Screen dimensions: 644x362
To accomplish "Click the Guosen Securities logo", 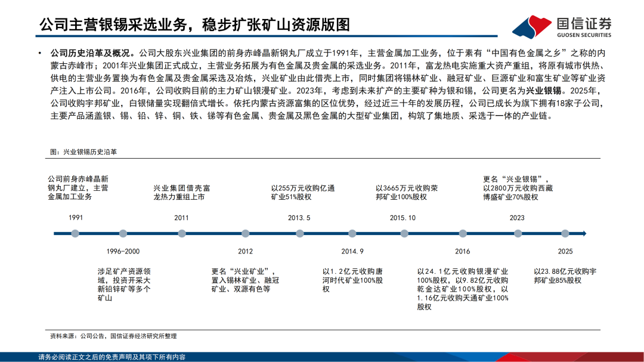I will coord(562,26).
